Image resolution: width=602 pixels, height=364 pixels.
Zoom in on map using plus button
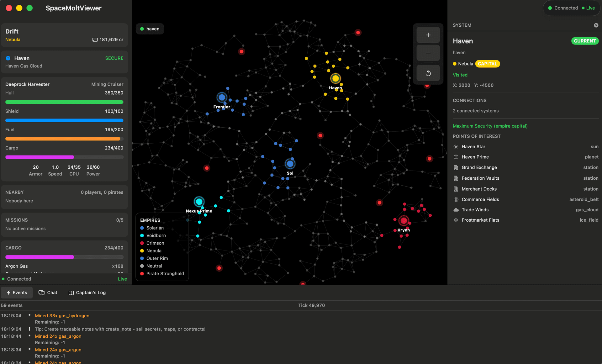point(428,35)
